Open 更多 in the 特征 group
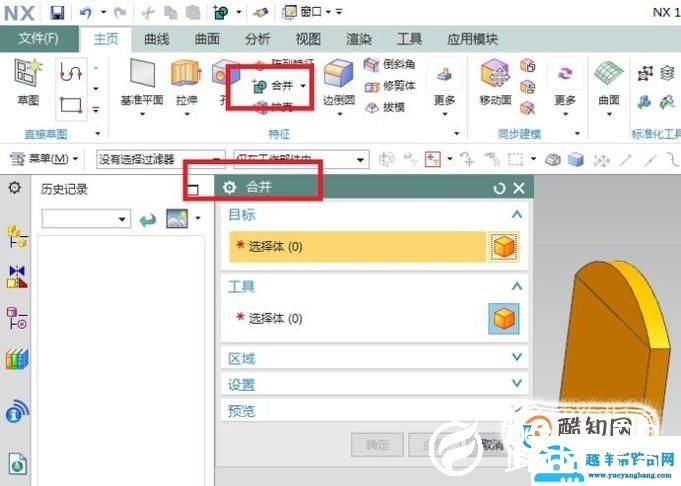681x486 pixels. (444, 89)
